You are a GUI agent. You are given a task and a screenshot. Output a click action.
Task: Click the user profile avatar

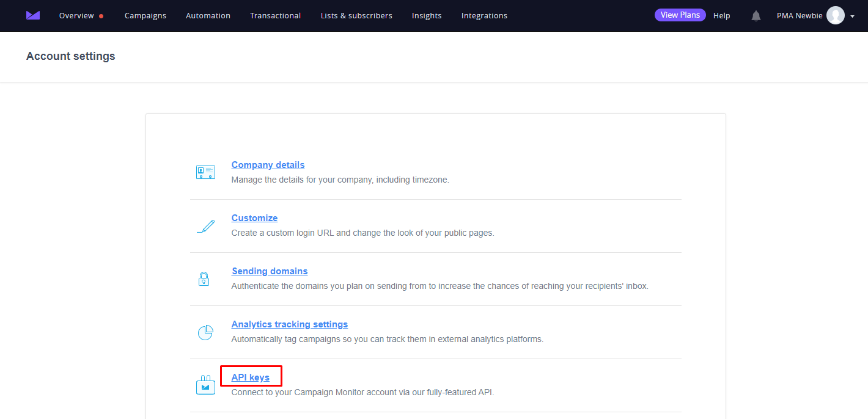pos(835,15)
